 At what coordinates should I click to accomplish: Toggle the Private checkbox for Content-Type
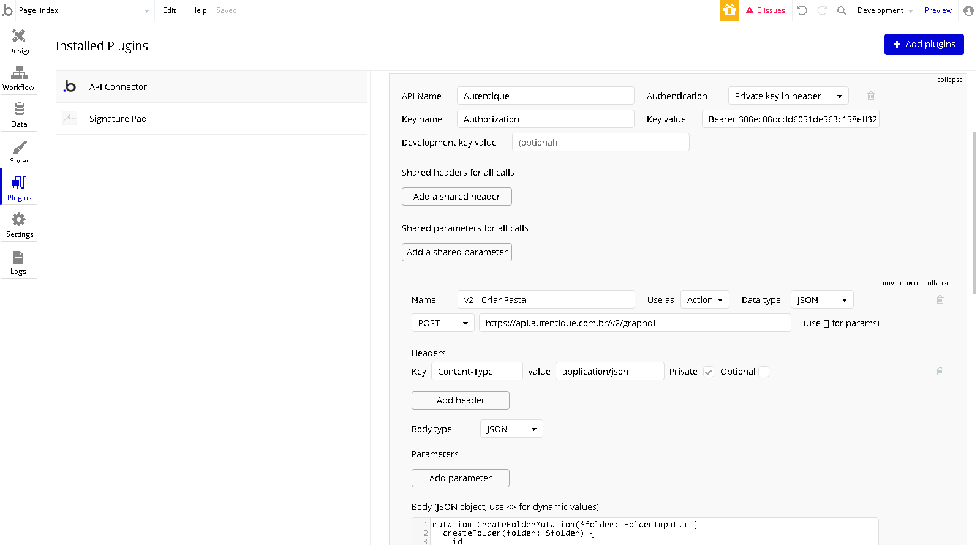709,372
